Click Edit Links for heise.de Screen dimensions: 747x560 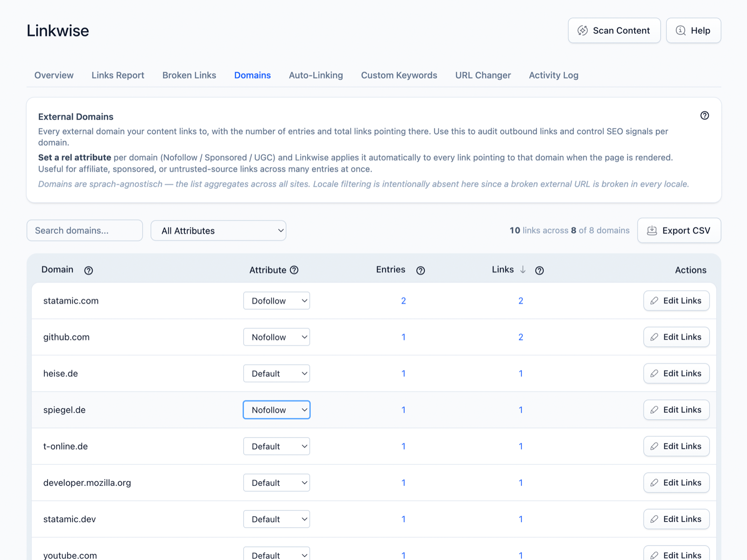[676, 373]
